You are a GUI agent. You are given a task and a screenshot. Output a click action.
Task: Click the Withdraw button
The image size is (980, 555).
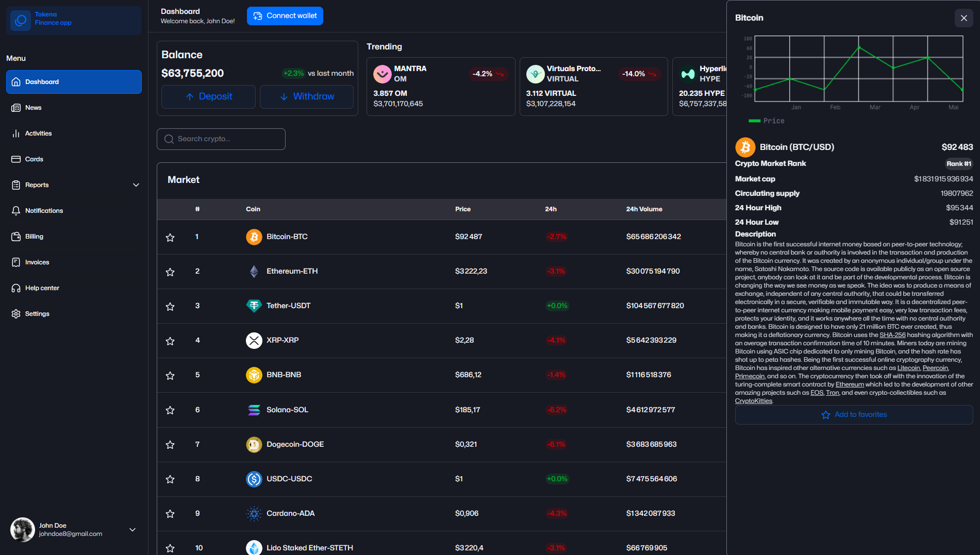pos(307,97)
